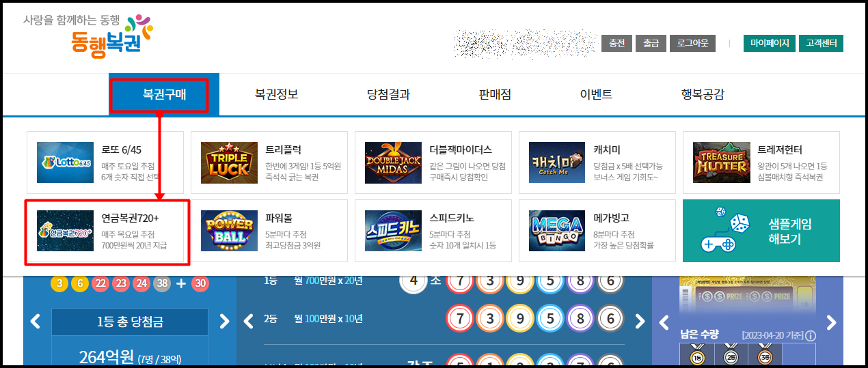Select the 메가빙고 title link
The width and height of the screenshot is (868, 368).
[x=611, y=218]
